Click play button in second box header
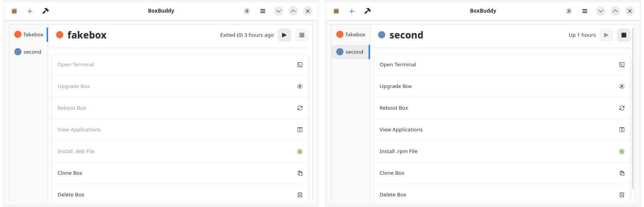 tap(607, 35)
